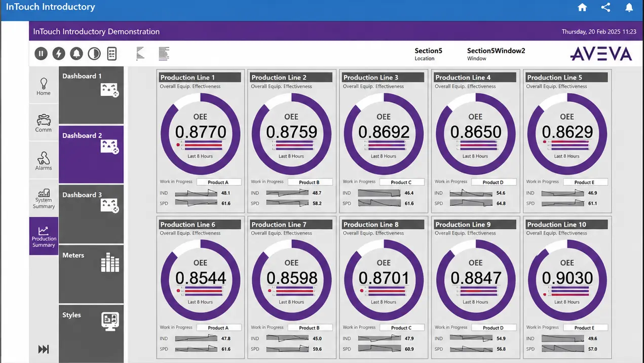Click Product E field in Production Line 10
This screenshot has height=363, width=644.
click(x=585, y=328)
